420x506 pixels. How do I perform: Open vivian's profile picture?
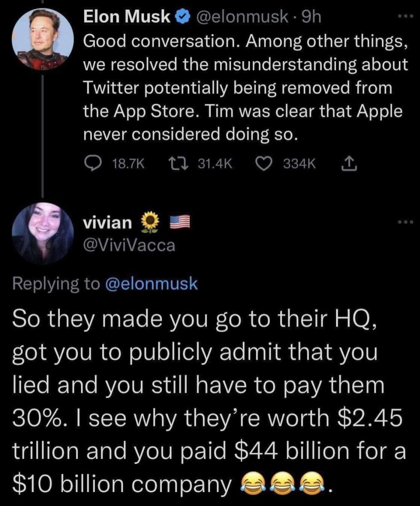pyautogui.click(x=42, y=231)
